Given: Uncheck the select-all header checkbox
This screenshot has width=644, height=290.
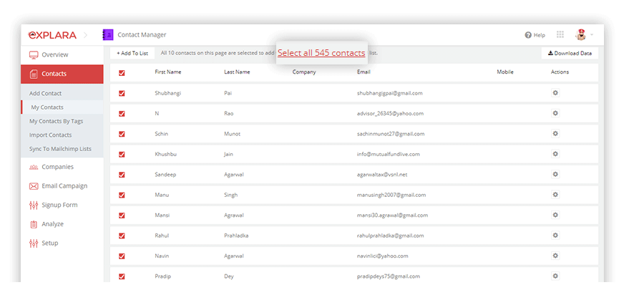Looking at the screenshot, I should (122, 73).
